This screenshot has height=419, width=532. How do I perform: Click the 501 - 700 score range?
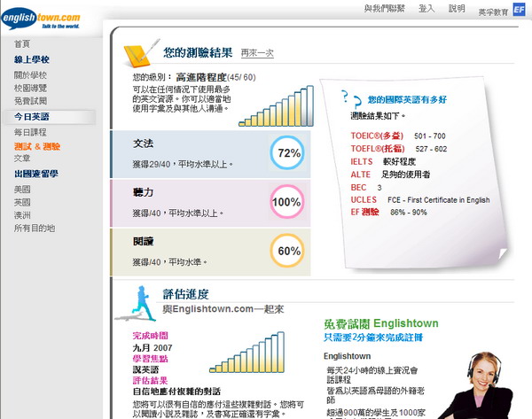(430, 136)
